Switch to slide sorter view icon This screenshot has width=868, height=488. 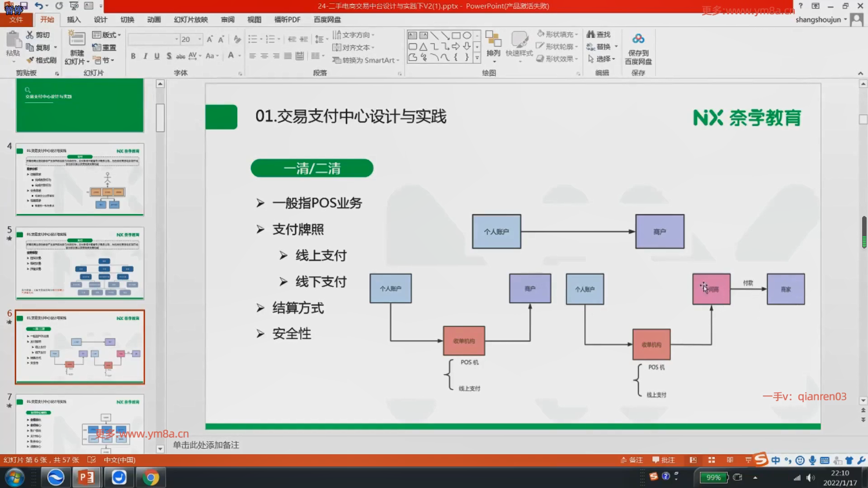tap(712, 460)
